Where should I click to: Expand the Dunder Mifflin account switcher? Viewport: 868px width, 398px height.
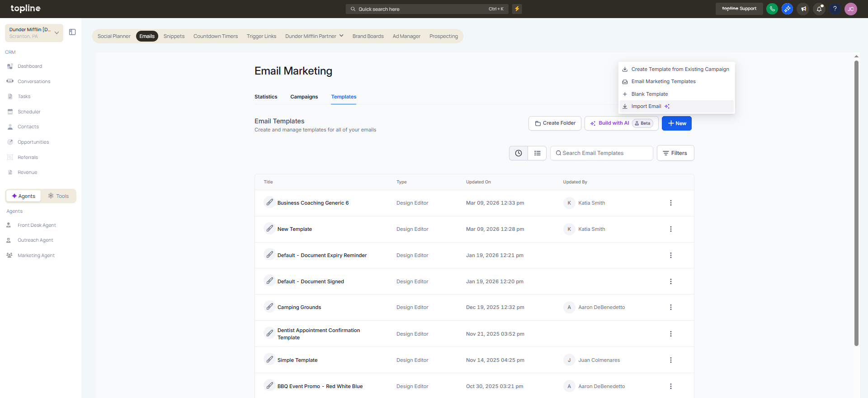34,33
